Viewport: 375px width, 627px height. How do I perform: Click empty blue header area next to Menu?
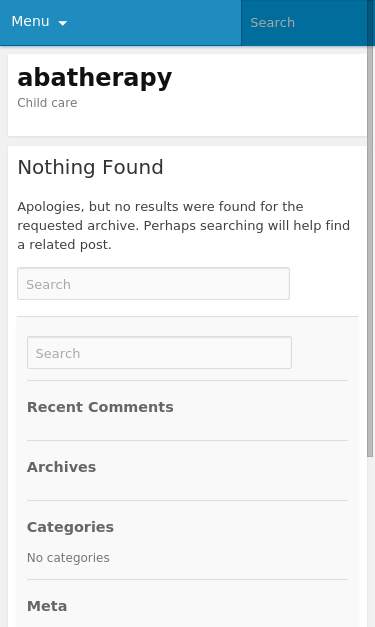click(x=154, y=22)
